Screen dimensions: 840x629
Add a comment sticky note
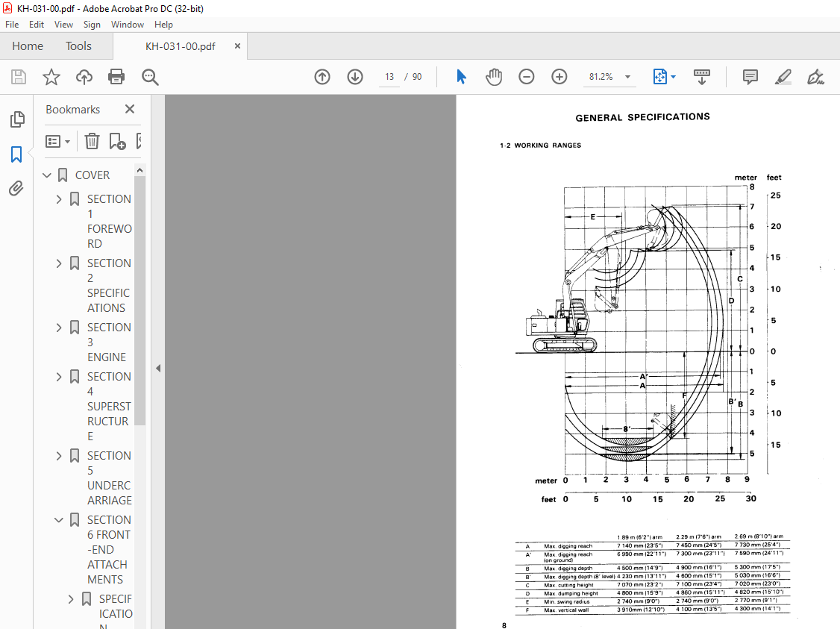point(750,77)
